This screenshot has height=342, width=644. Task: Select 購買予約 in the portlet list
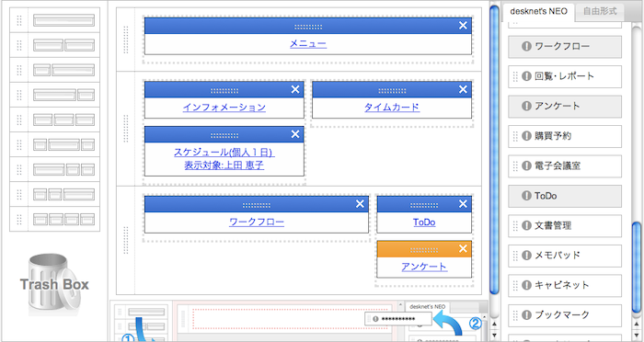click(565, 136)
